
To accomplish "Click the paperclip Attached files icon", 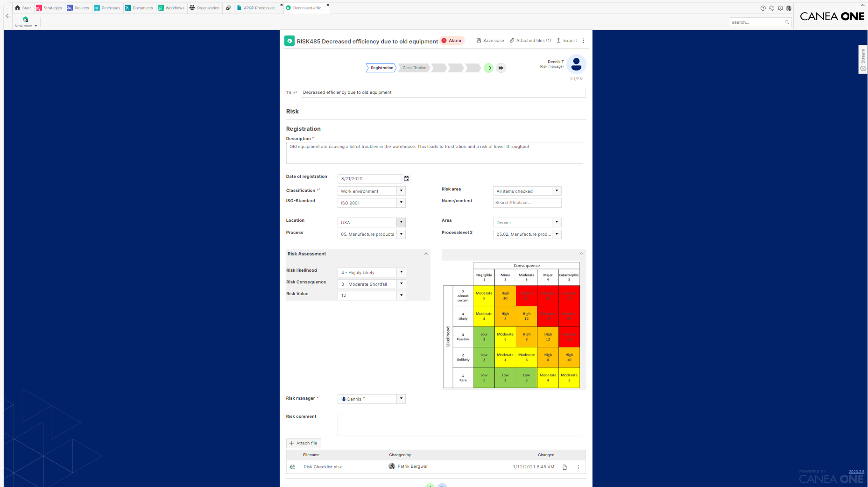I will [512, 41].
